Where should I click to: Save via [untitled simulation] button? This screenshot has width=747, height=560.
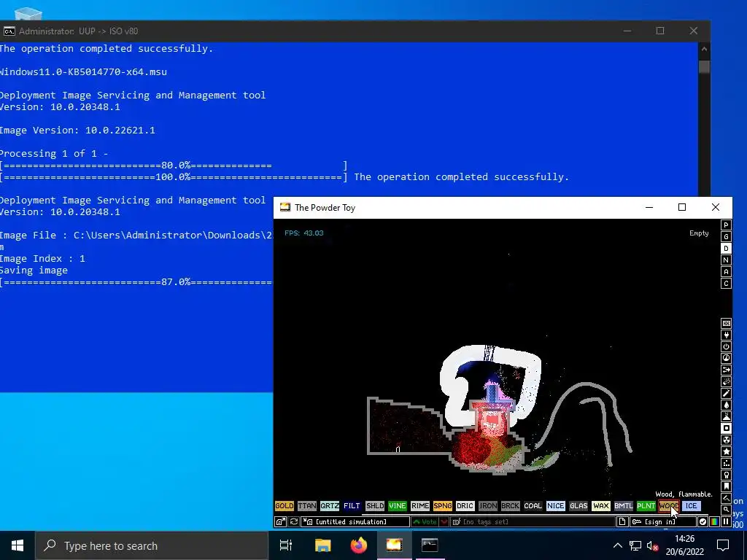pos(355,521)
